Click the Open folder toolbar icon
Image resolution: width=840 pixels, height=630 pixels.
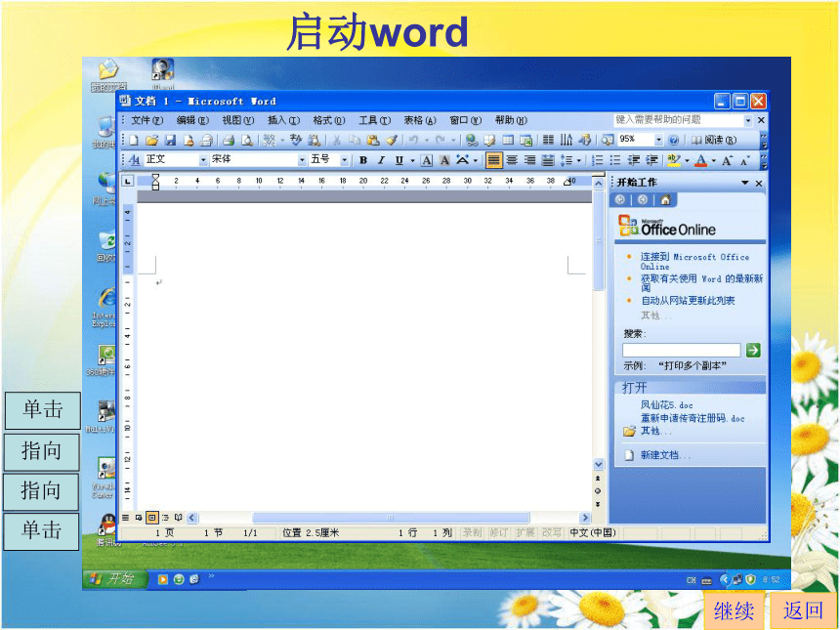[x=152, y=141]
